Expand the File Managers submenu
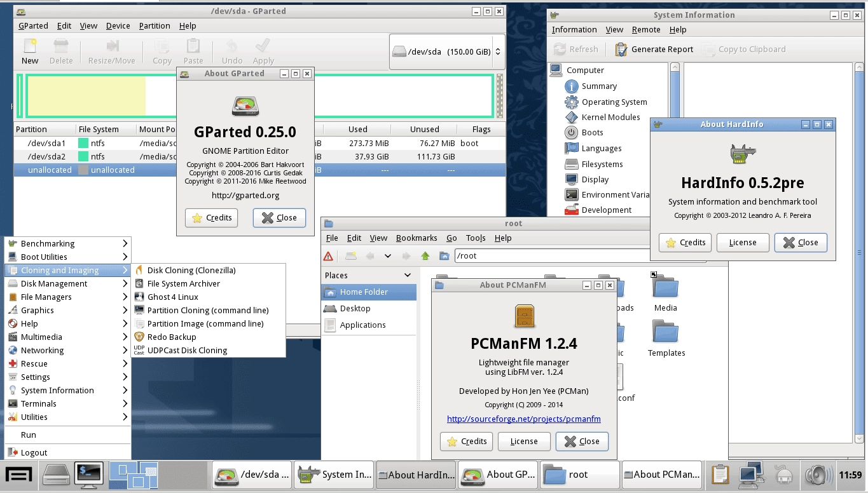The height and width of the screenshot is (493, 868). [x=67, y=297]
